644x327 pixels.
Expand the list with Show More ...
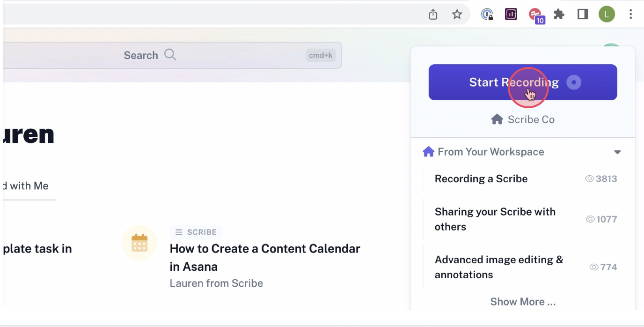pyautogui.click(x=523, y=302)
